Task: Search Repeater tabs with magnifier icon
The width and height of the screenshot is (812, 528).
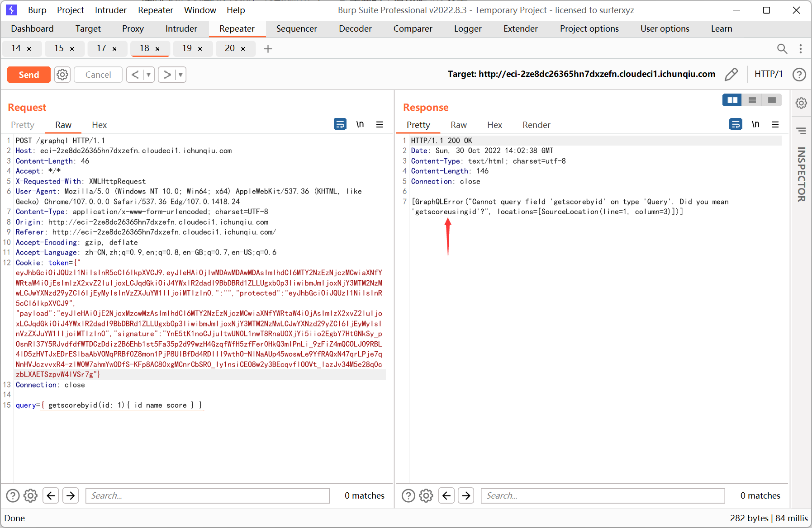Action: point(782,48)
